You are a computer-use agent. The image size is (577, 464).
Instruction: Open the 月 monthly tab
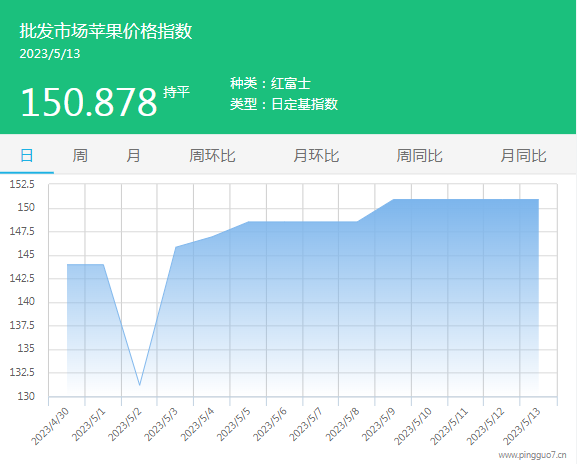click(133, 155)
